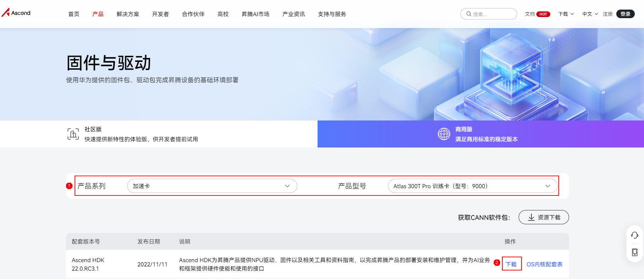This screenshot has width=644, height=279.
Task: Click the 操作 column header
Action: (510, 241)
